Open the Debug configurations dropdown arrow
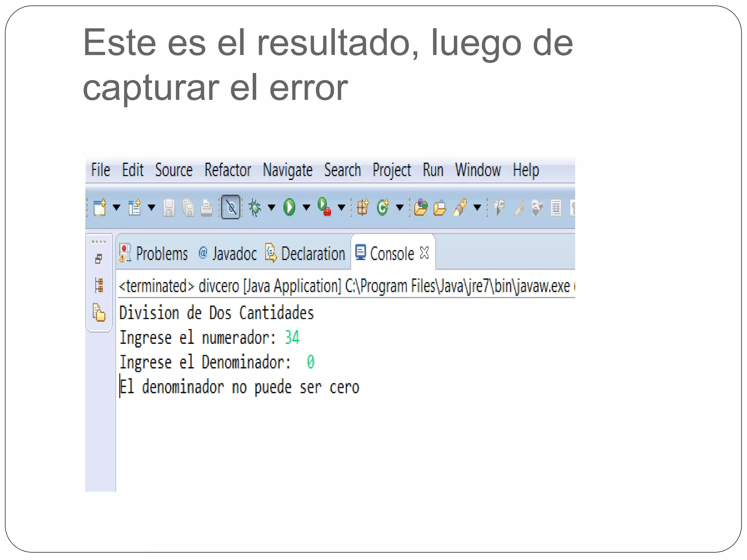 click(271, 208)
